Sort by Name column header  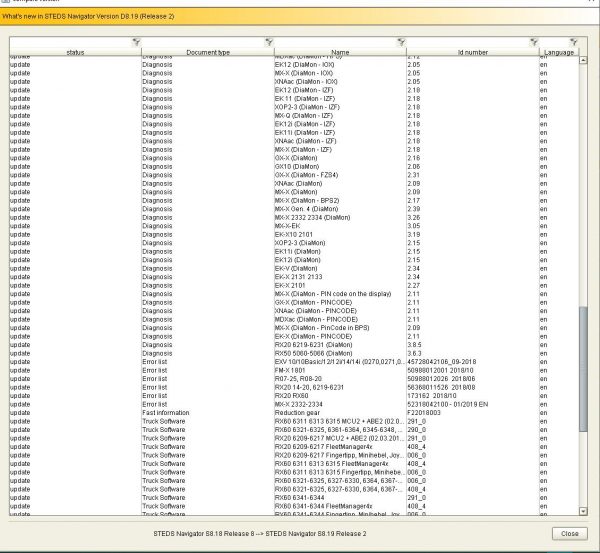click(340, 52)
